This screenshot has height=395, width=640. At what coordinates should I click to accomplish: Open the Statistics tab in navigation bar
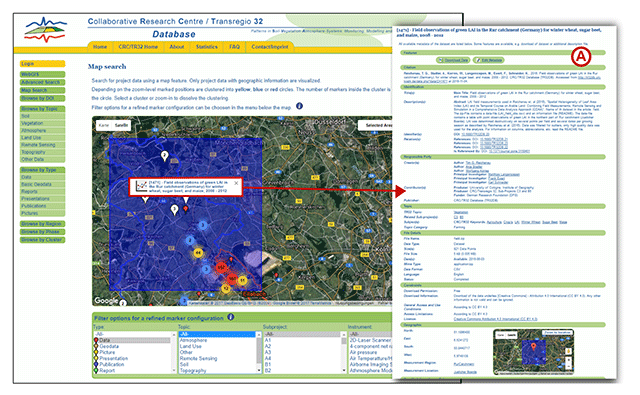[x=207, y=47]
